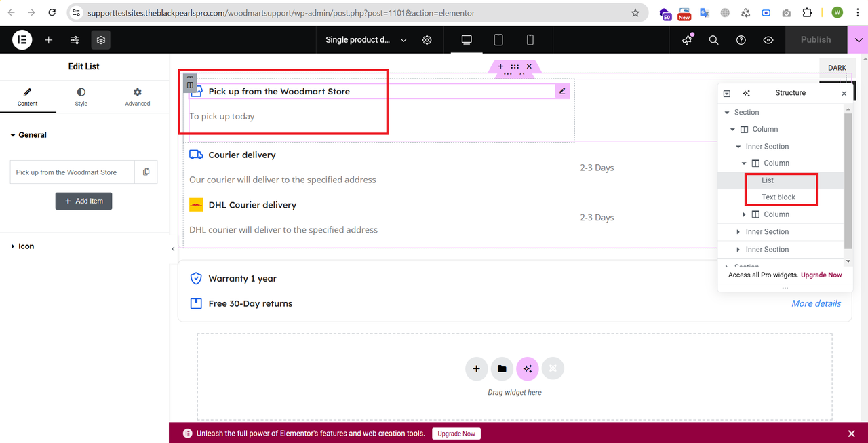Dismiss the Elementor upgrade banner
This screenshot has width=868, height=443.
click(852, 434)
